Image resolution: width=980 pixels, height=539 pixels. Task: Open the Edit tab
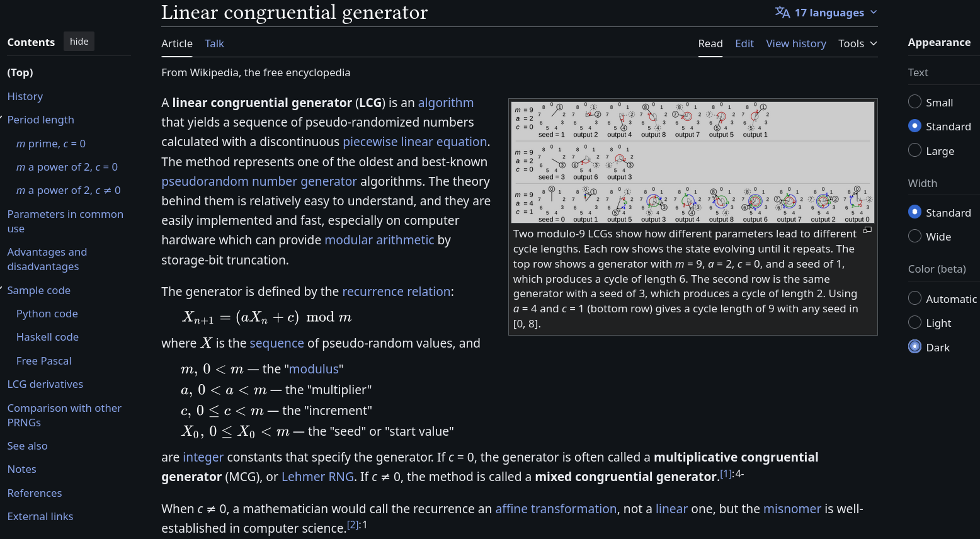pos(744,43)
